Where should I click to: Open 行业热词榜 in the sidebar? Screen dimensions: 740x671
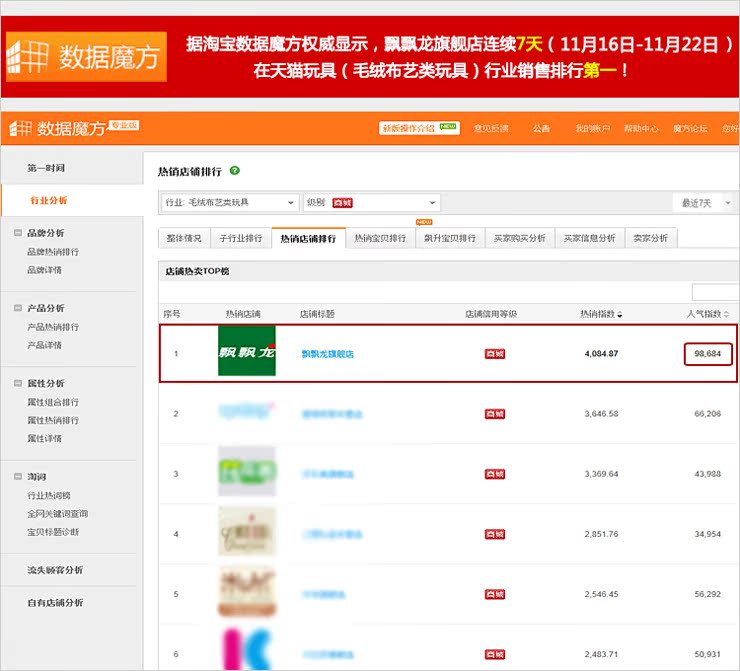pos(49,495)
